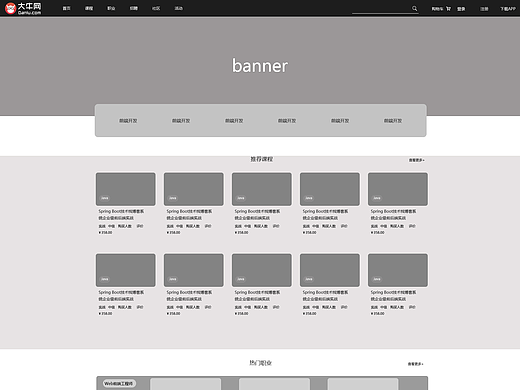520x390 pixels.
Task: Open first light-gray career card beside Web前端工程师
Action: coord(186,384)
